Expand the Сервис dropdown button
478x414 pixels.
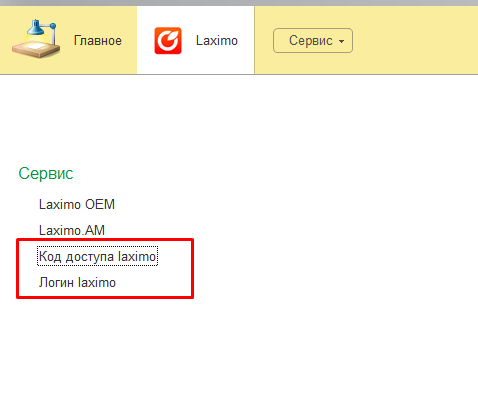313,41
